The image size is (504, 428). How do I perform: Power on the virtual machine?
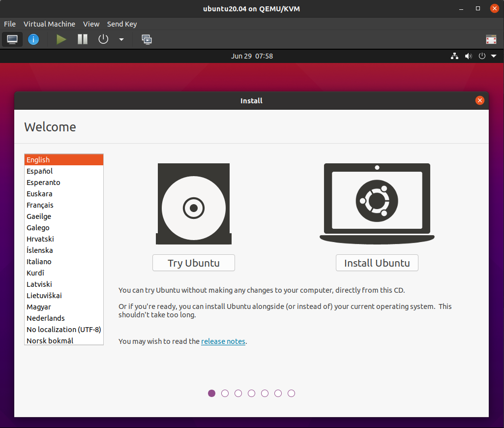click(x=61, y=39)
